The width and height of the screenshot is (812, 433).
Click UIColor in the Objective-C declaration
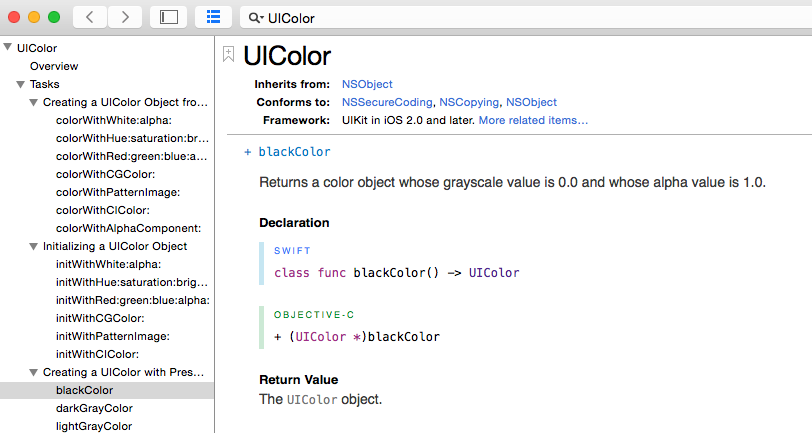pyautogui.click(x=321, y=337)
